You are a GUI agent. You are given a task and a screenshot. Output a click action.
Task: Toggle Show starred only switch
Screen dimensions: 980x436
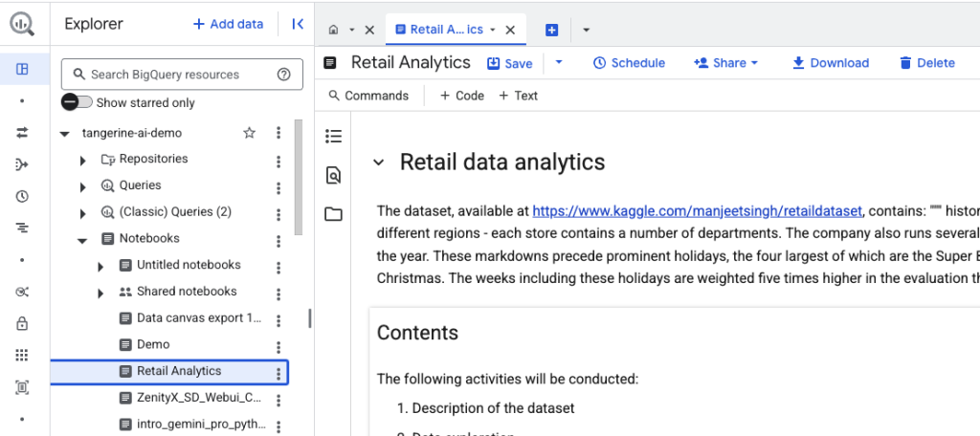coord(77,101)
